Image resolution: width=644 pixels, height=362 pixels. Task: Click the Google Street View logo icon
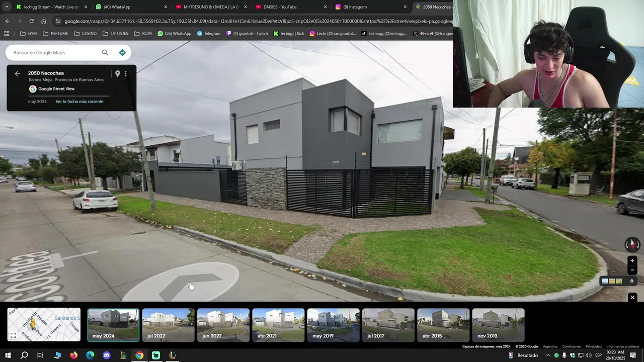click(33, 89)
